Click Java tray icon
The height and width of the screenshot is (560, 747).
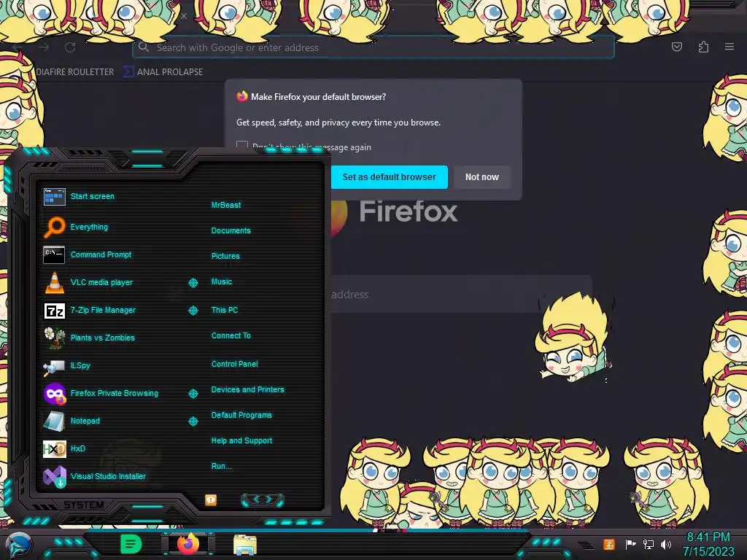tap(609, 544)
